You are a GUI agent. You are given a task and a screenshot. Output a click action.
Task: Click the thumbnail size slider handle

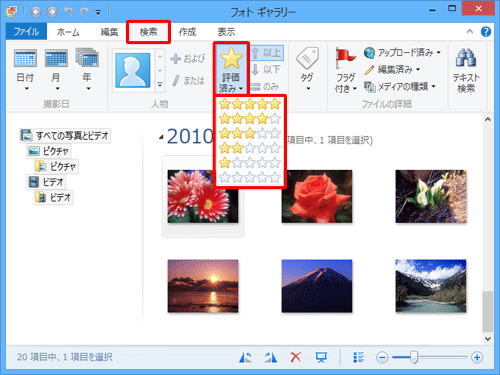(x=414, y=357)
